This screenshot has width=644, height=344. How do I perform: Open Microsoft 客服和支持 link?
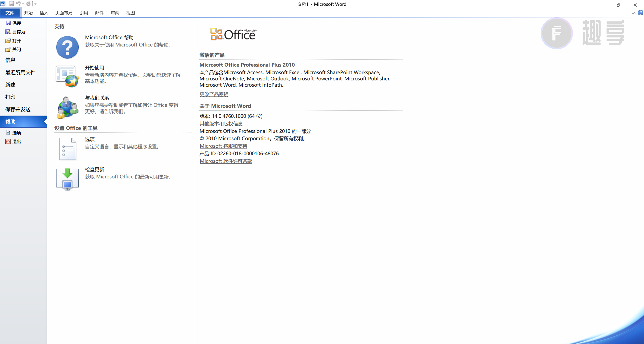(x=223, y=146)
